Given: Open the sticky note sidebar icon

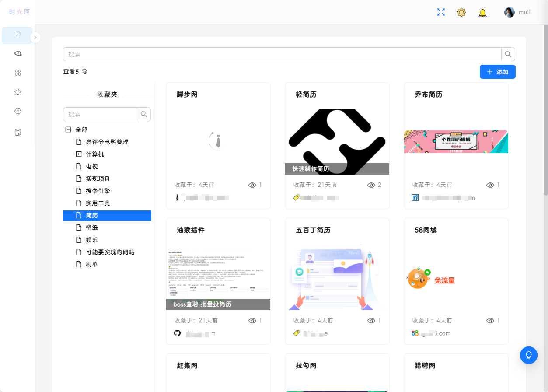Looking at the screenshot, I should (18, 132).
